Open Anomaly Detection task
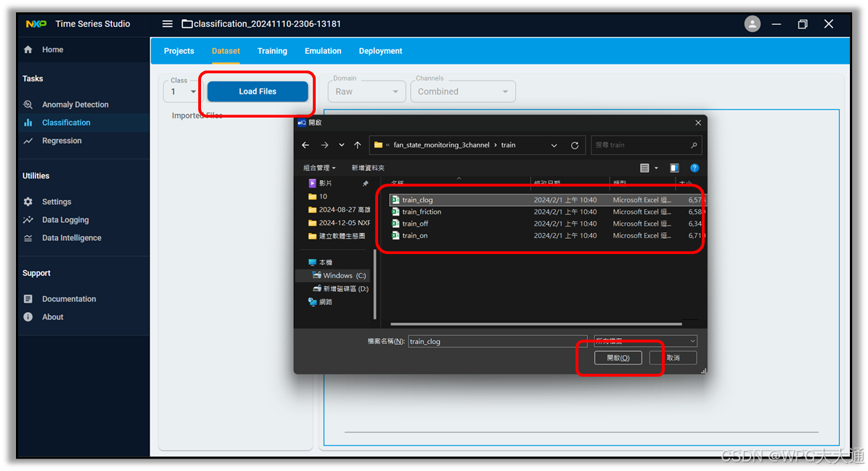This screenshot has width=868, height=471. [x=75, y=105]
